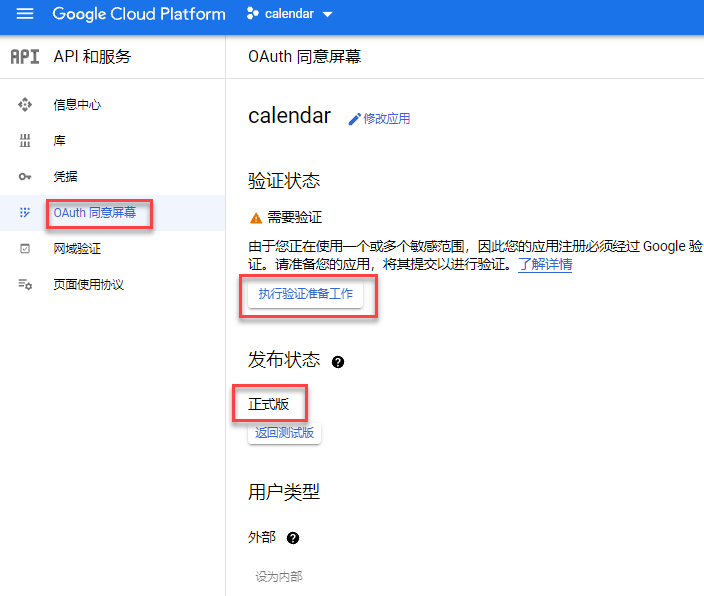Click the 页面使用协议 settings-list icon
This screenshot has width=704, height=596.
(25, 284)
